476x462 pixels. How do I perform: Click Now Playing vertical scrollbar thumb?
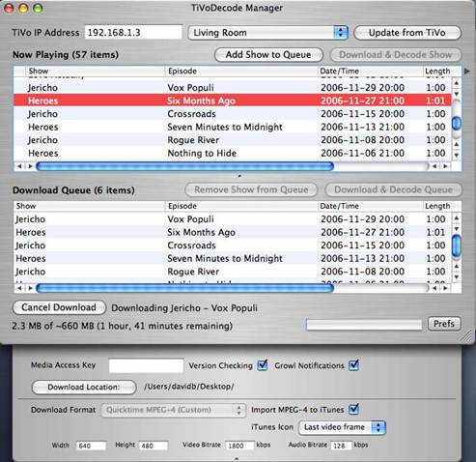click(x=457, y=124)
